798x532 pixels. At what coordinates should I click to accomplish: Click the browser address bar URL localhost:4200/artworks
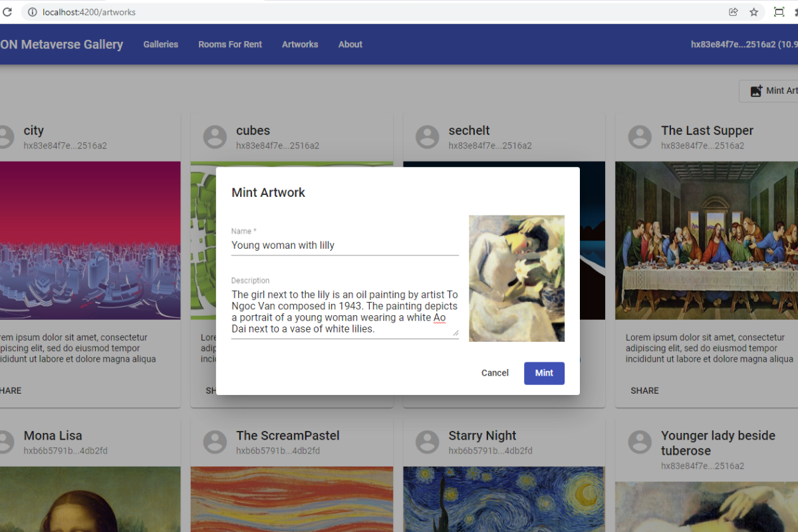pyautogui.click(x=89, y=12)
